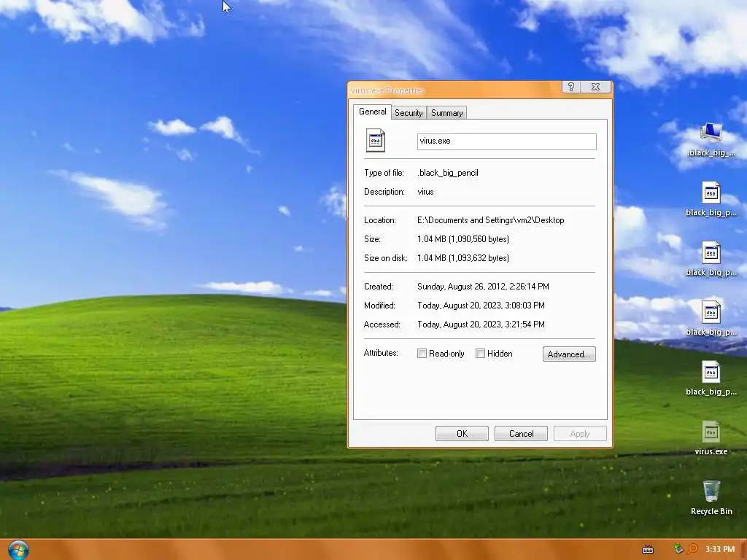Click the OK button
This screenshot has width=747, height=560.
pos(462,433)
